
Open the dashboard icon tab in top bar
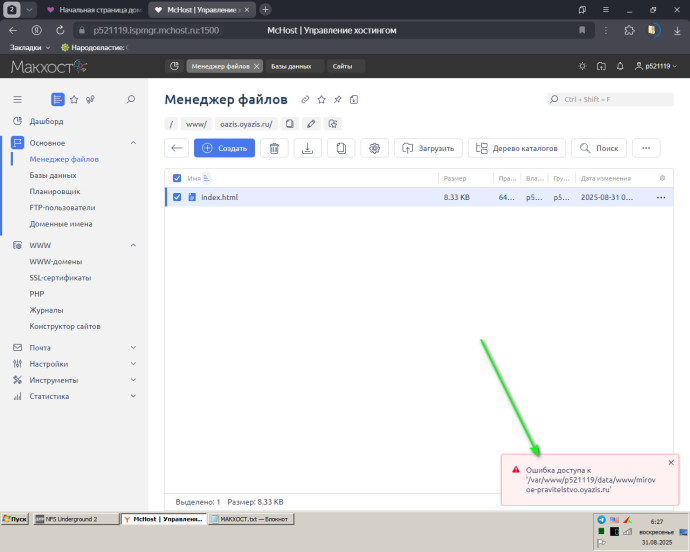(174, 66)
